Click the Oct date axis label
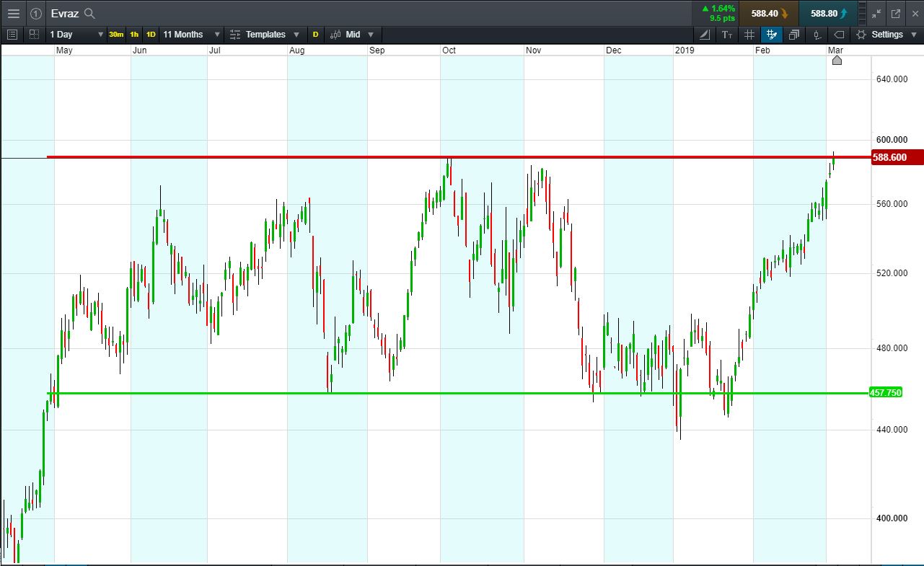Image resolution: width=924 pixels, height=566 pixels. [x=449, y=50]
